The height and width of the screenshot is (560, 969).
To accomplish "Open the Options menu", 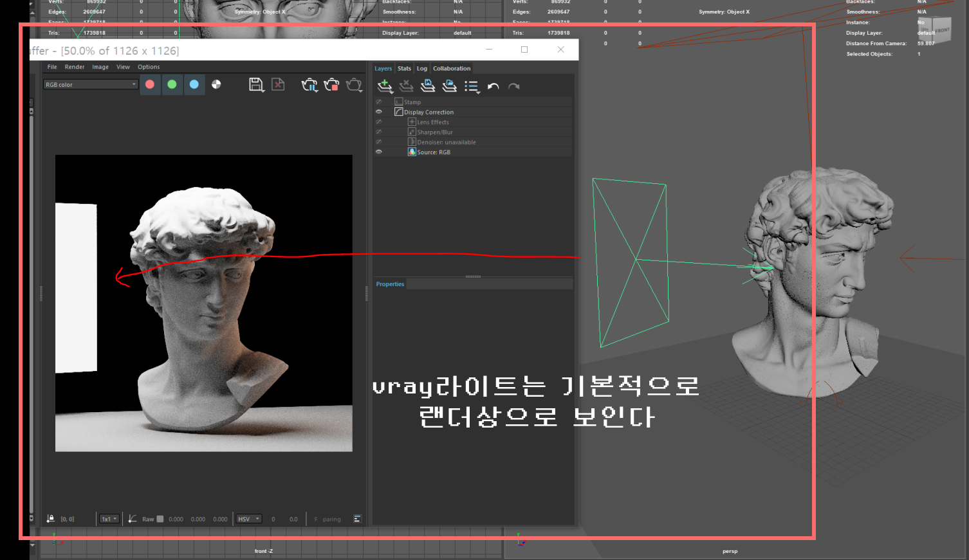I will (x=149, y=67).
